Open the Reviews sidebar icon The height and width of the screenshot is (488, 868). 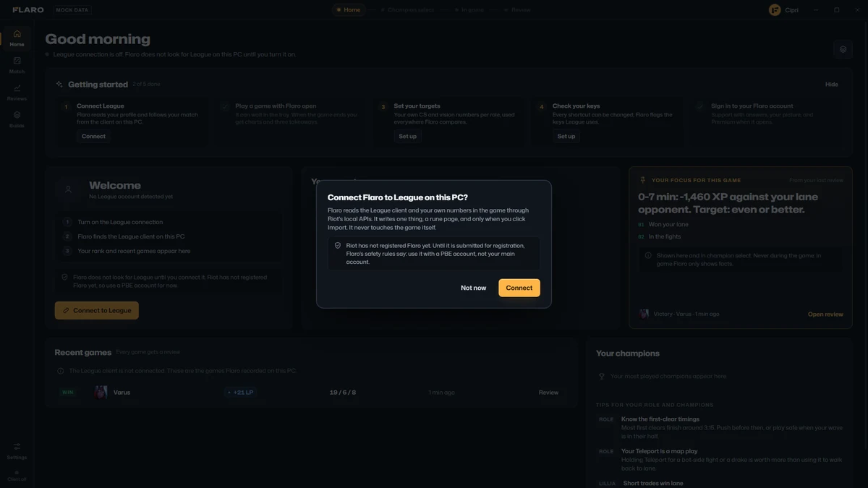(17, 92)
